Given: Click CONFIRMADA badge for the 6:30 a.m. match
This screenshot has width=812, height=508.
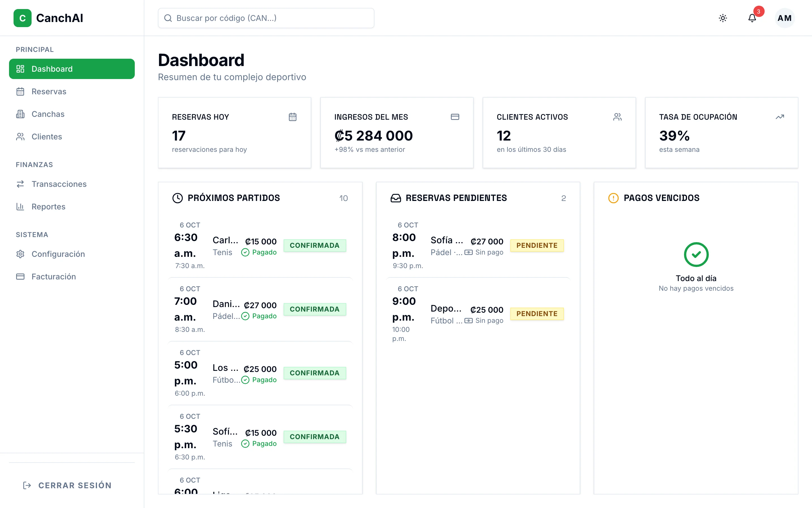Looking at the screenshot, I should coord(314,245).
